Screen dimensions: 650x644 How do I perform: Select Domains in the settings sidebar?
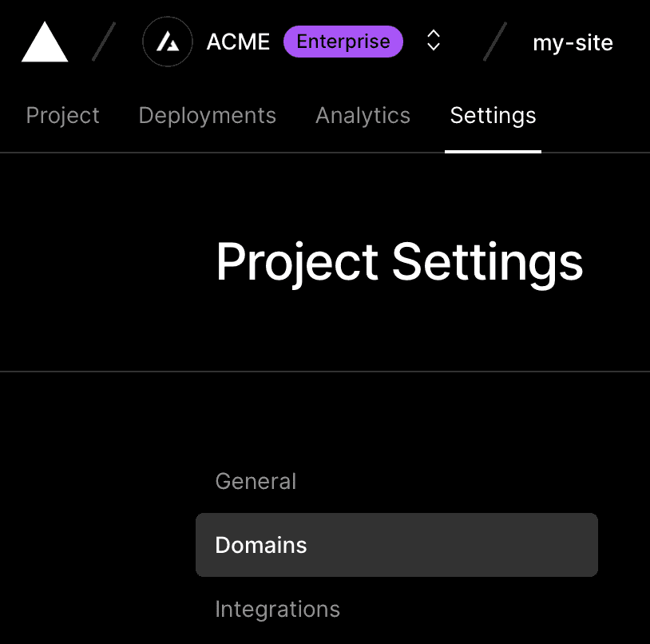click(x=260, y=545)
